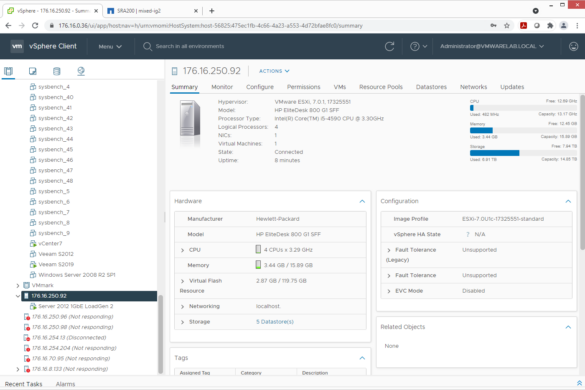Open the Hosts and Clusters inventory view

pyautogui.click(x=8, y=71)
